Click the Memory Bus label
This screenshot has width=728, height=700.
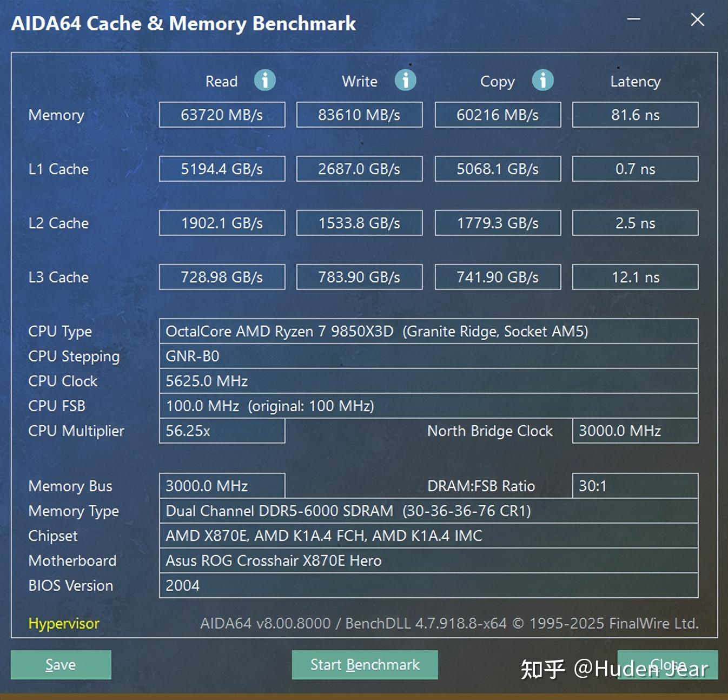70,486
